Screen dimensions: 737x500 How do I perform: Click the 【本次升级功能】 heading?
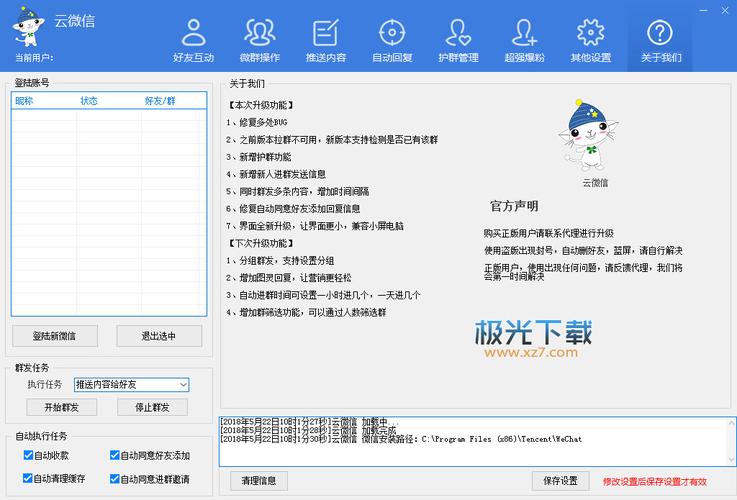260,105
